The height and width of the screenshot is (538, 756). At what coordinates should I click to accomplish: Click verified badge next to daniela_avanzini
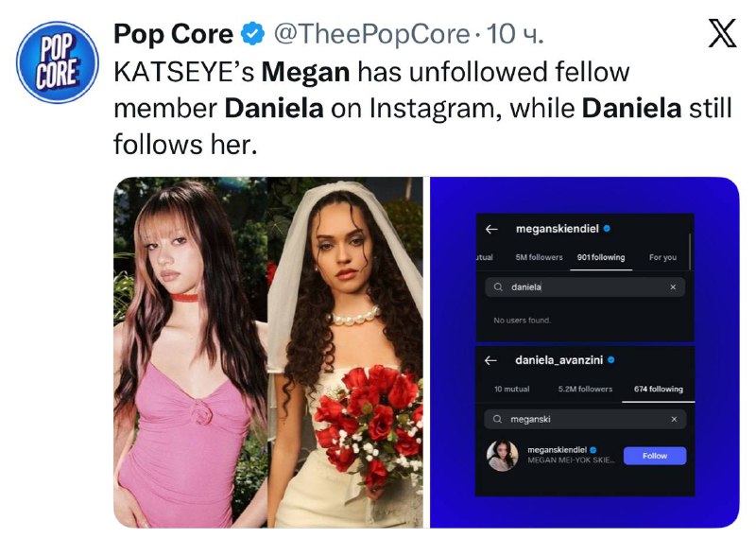tap(611, 360)
